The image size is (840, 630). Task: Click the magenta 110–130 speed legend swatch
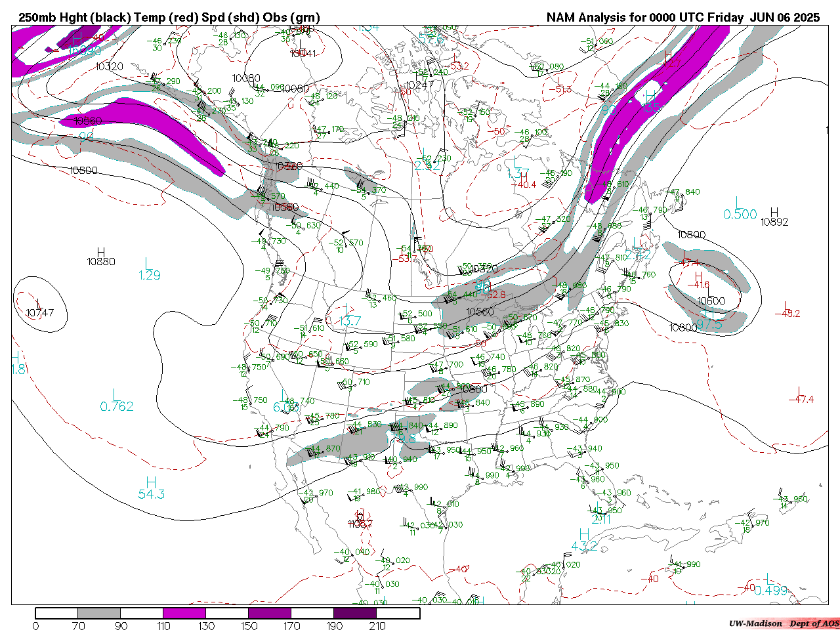184,613
